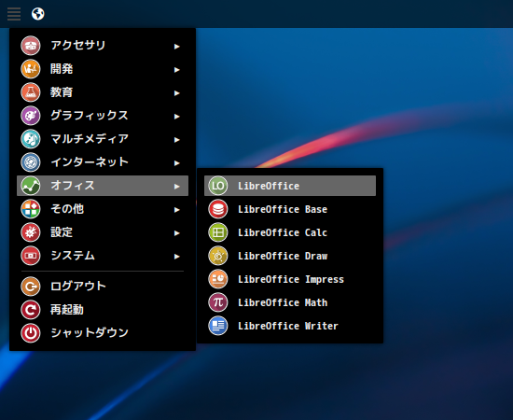
Task: Select the グラフィックス menu entry
Action: point(103,116)
